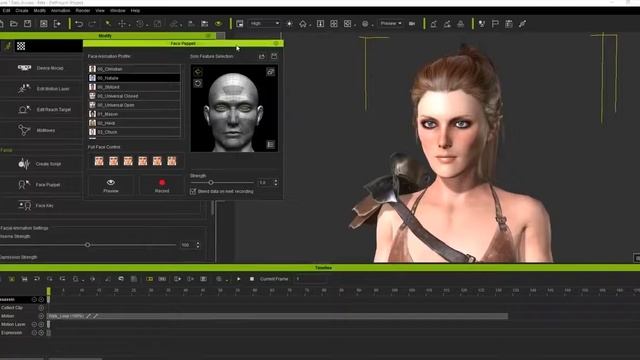The height and width of the screenshot is (360, 640).
Task: Click the Home view icon
Action: click(303, 24)
